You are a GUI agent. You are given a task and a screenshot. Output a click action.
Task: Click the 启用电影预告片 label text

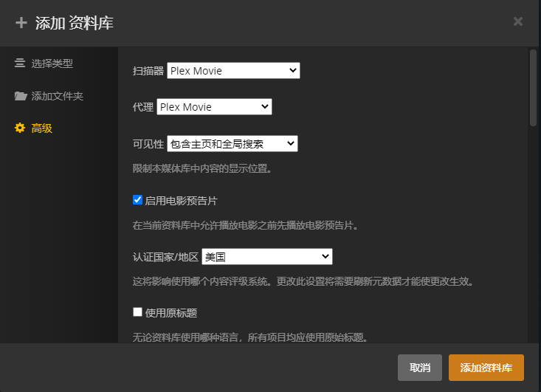coord(181,201)
